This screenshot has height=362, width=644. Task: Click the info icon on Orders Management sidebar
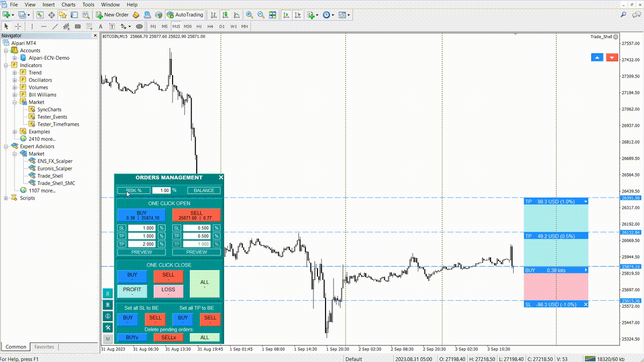click(108, 316)
